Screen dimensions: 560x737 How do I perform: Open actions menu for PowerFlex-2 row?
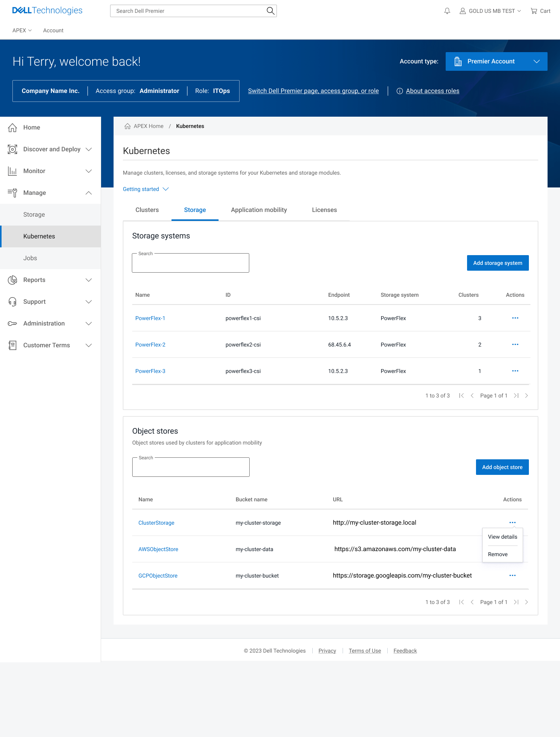(515, 345)
